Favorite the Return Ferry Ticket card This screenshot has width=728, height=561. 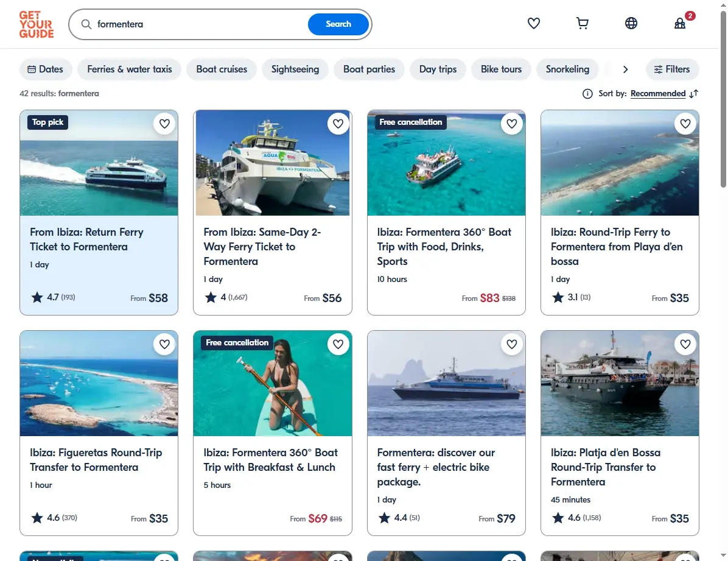coord(164,124)
